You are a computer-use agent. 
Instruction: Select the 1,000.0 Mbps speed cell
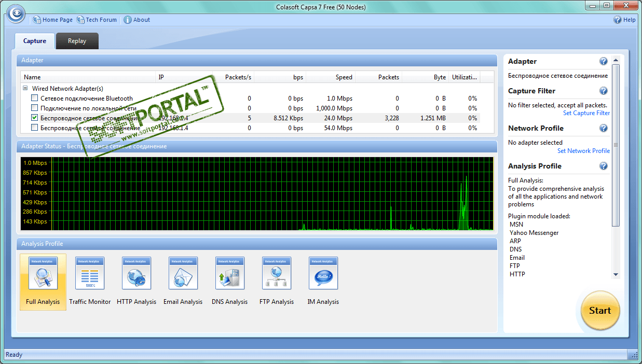pos(334,108)
